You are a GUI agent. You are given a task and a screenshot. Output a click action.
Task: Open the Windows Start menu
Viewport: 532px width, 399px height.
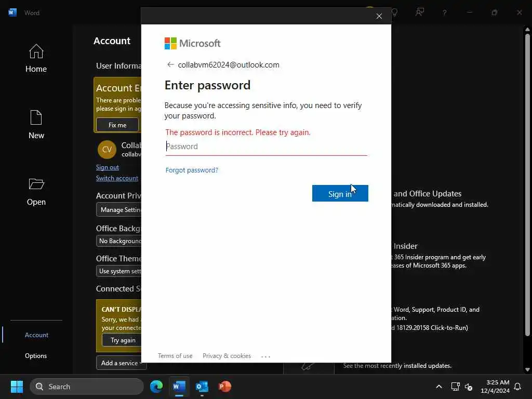[17, 387]
